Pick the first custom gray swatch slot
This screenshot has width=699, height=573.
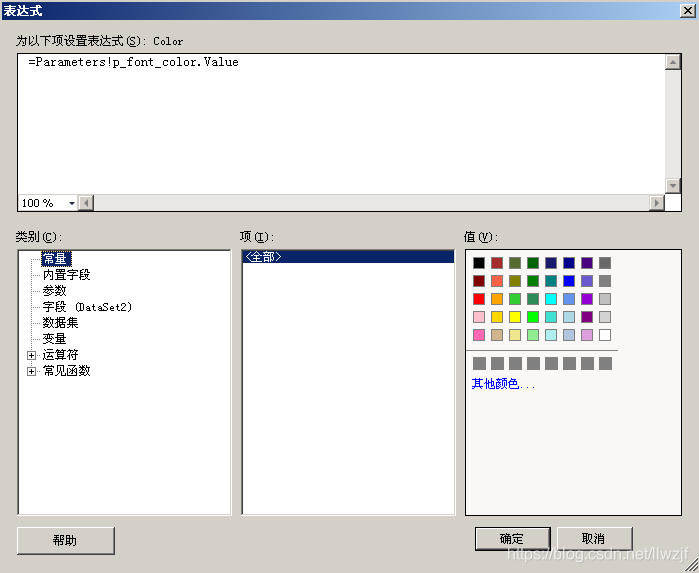click(x=479, y=363)
